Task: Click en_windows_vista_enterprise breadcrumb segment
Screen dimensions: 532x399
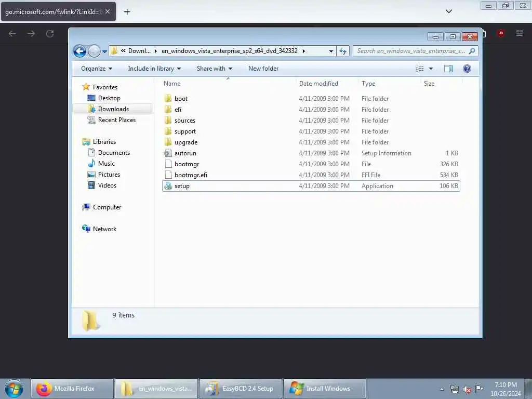Action: [x=229, y=51]
